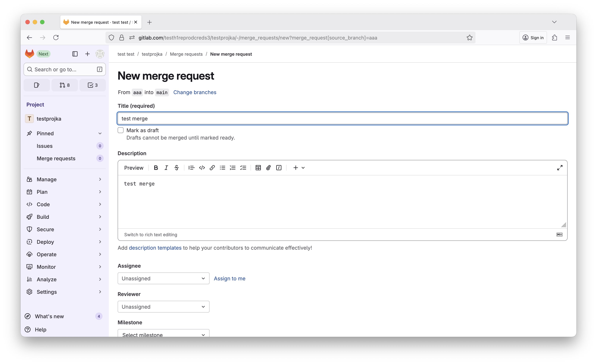
Task: Switch to rich text editing
Action: (151, 235)
